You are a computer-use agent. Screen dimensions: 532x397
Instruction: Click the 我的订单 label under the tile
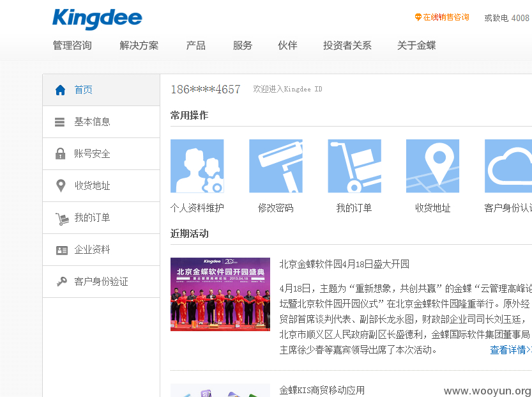tap(354, 208)
